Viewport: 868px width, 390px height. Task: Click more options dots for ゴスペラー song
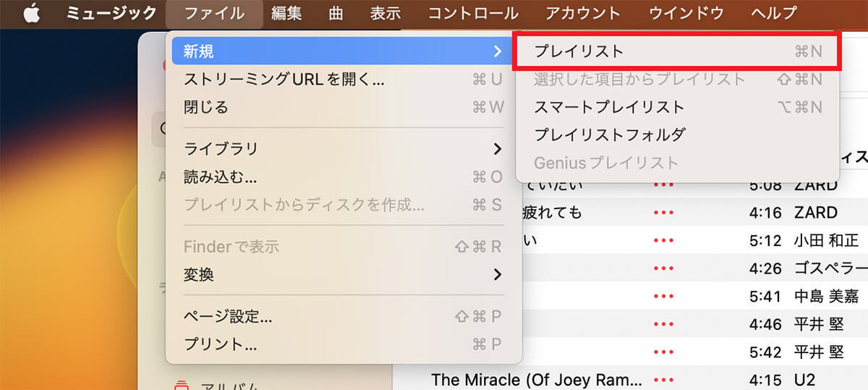[663, 268]
